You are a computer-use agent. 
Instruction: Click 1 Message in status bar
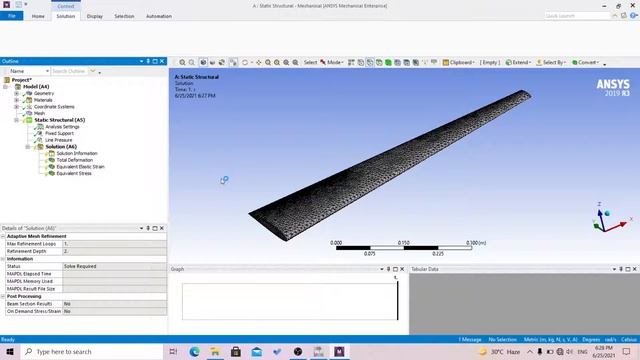click(470, 340)
